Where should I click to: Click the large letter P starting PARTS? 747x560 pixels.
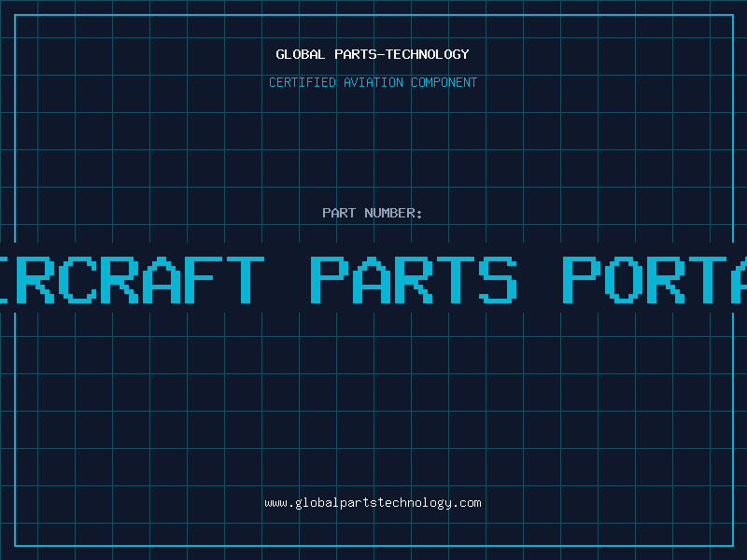tap(330, 280)
